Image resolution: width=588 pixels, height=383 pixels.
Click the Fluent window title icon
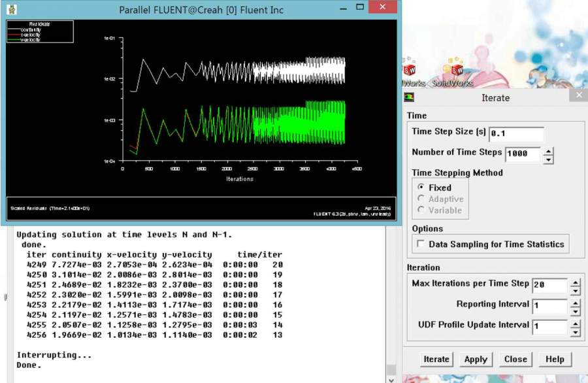click(12, 9)
